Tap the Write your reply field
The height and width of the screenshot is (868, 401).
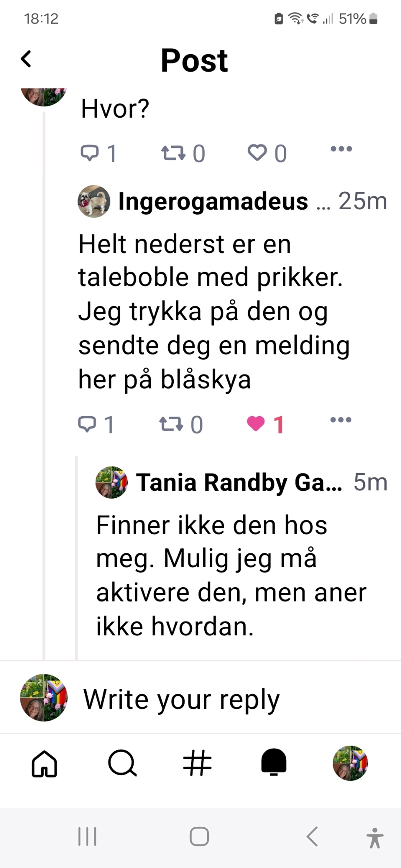coord(182,699)
